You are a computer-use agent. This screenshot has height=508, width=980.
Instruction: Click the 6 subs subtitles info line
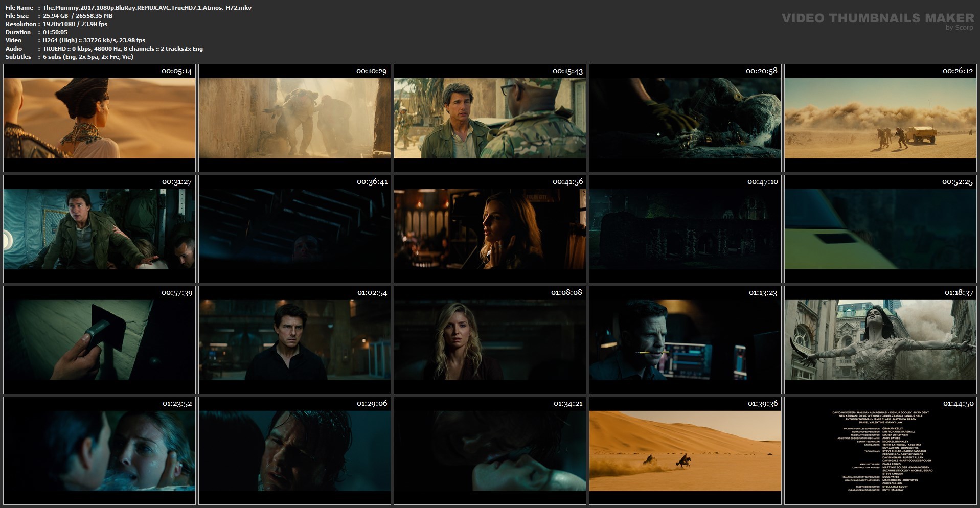(x=88, y=57)
